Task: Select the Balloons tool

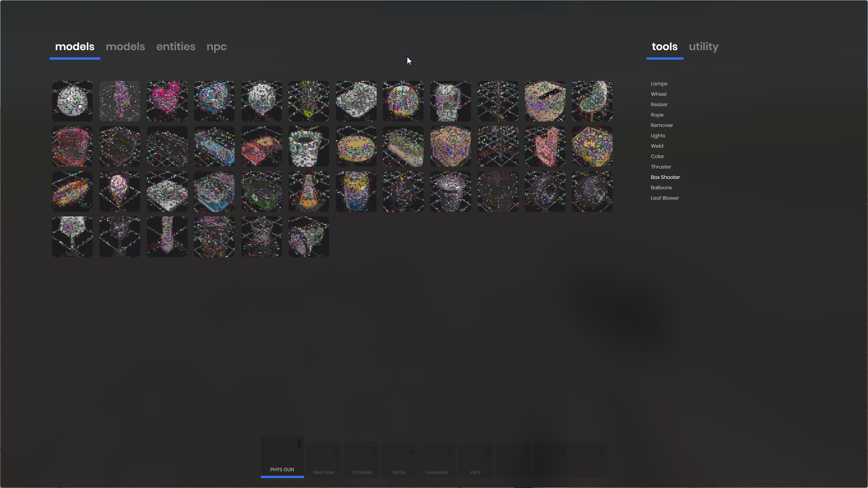Action: [661, 188]
